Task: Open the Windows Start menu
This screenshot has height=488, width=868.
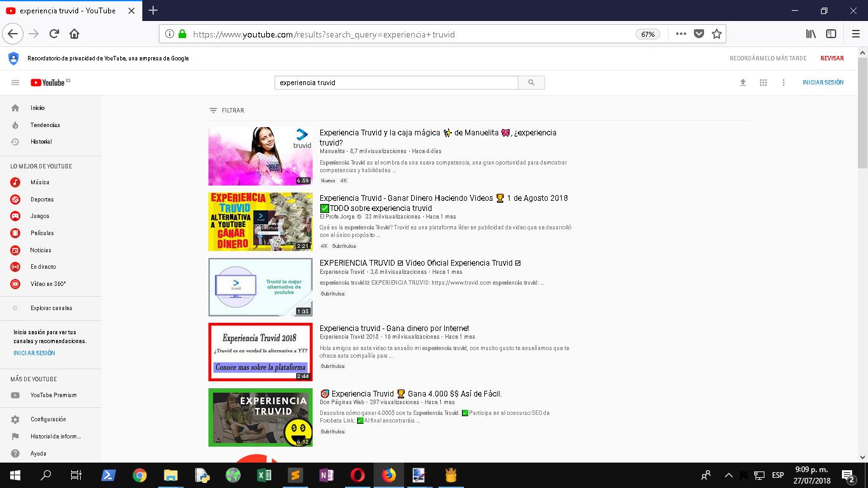Action: pos(15,475)
